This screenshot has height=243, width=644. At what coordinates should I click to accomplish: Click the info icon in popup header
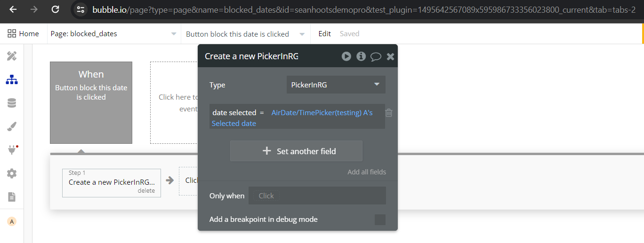(361, 56)
